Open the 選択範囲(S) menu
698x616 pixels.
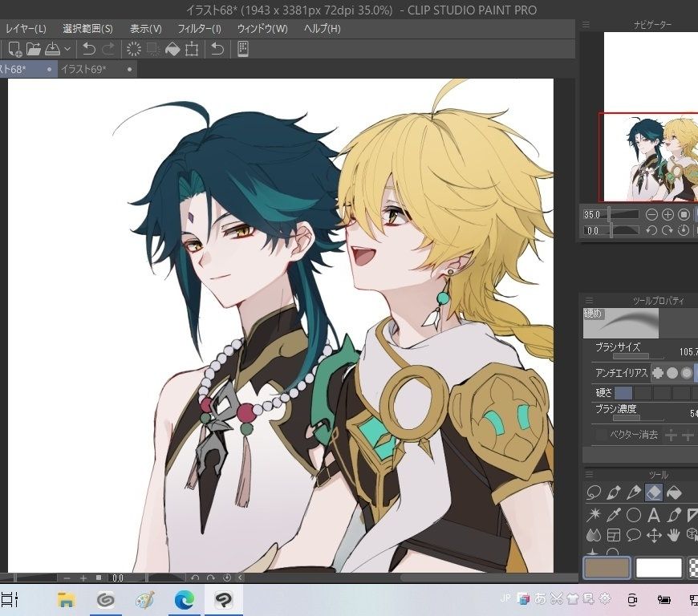87,29
